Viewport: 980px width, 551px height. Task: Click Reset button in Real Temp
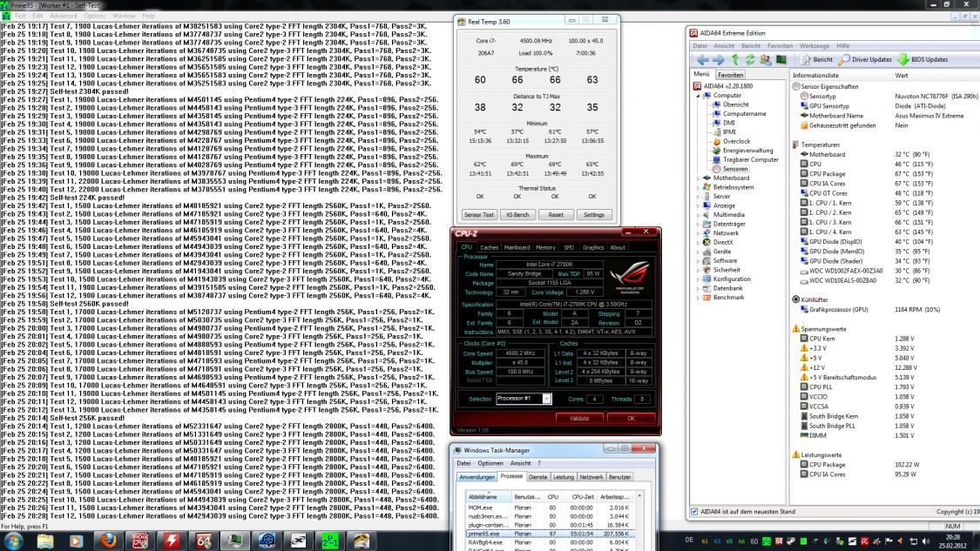(x=556, y=215)
